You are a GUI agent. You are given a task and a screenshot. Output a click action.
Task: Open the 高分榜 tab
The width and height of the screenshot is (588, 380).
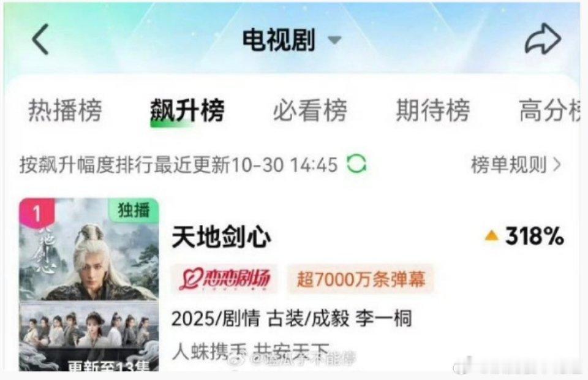point(549,110)
